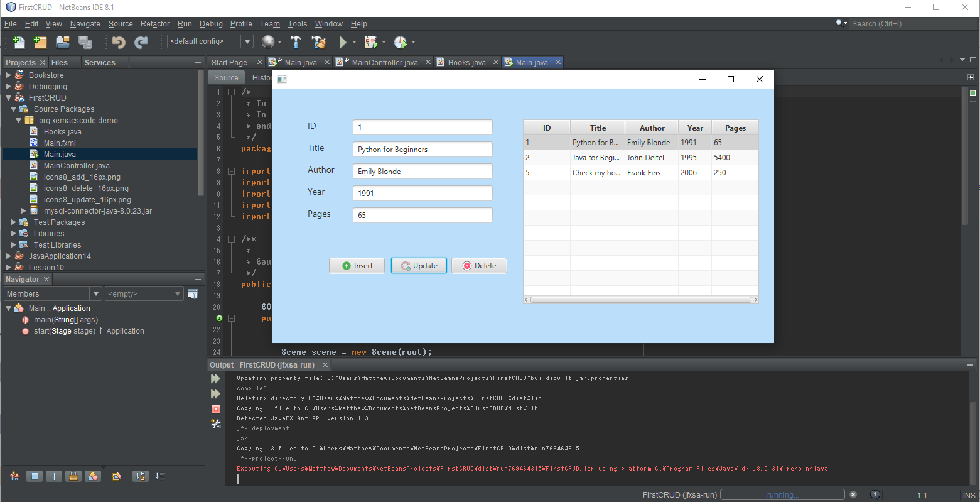Close the Output FirstCRUD tab
Image resolution: width=980 pixels, height=502 pixels.
325,365
